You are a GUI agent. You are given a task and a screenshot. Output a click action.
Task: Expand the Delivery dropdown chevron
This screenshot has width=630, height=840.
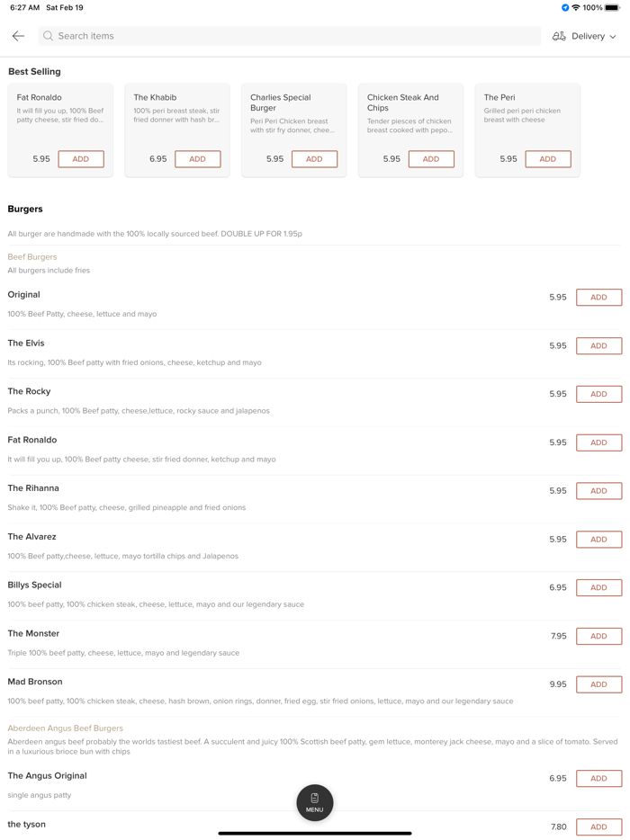coord(613,37)
